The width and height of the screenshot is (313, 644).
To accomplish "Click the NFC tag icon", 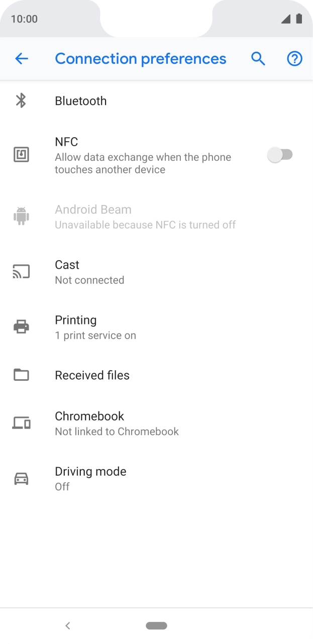I will [x=21, y=154].
